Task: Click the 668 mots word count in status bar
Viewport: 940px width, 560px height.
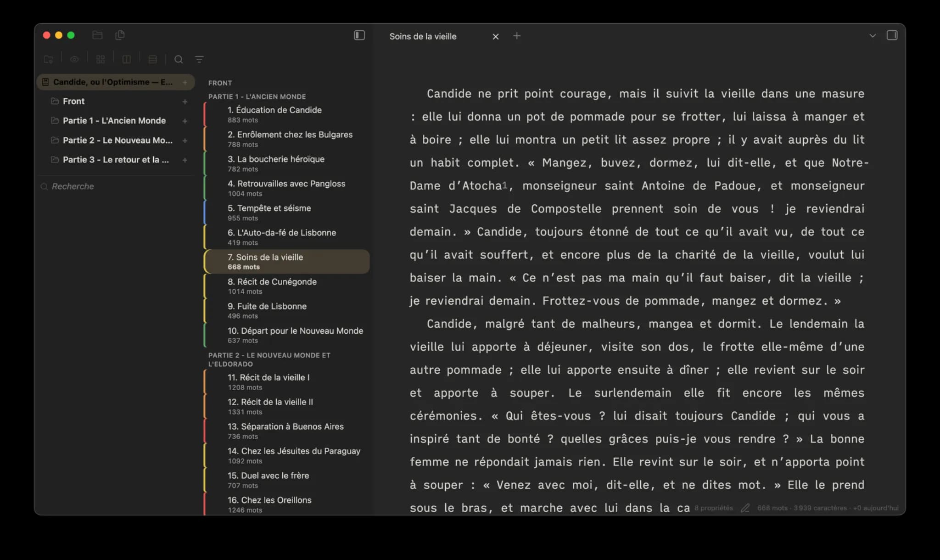Action: pos(772,508)
